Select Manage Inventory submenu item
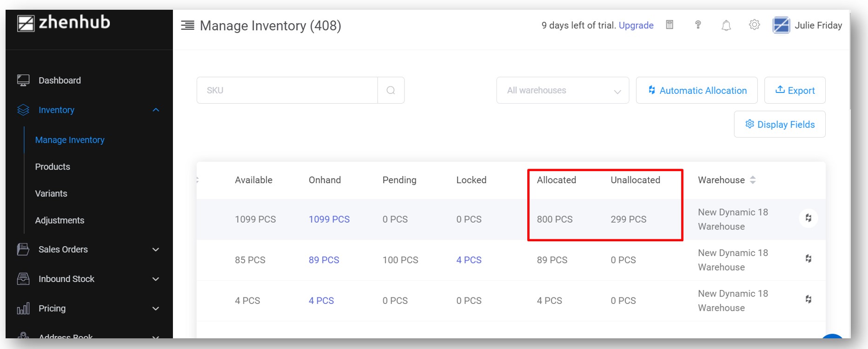 pyautogui.click(x=70, y=140)
